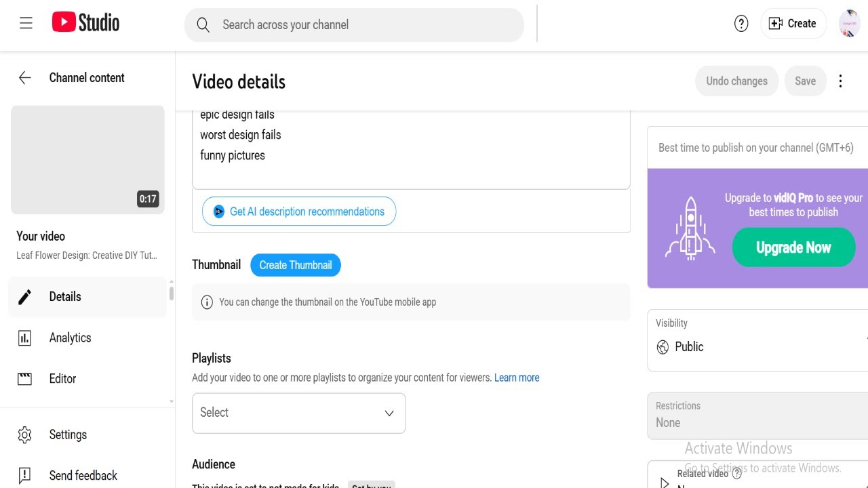Click the info icon beside thumbnail note
This screenshot has height=488, width=868.
point(208,302)
